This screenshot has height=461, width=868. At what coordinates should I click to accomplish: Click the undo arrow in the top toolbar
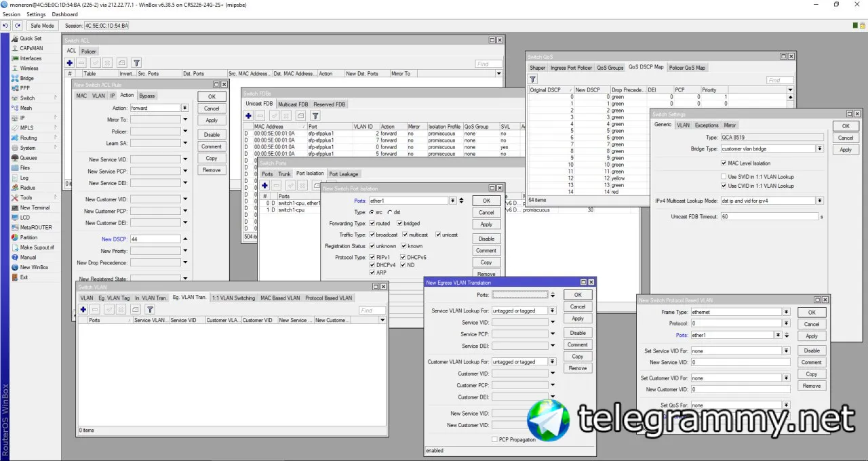(6, 25)
